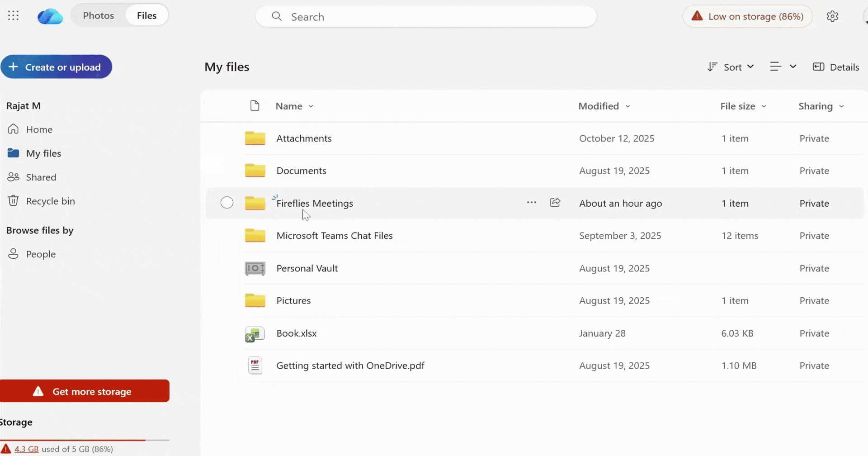
Task: Expand the Sort dropdown
Action: [x=731, y=67]
